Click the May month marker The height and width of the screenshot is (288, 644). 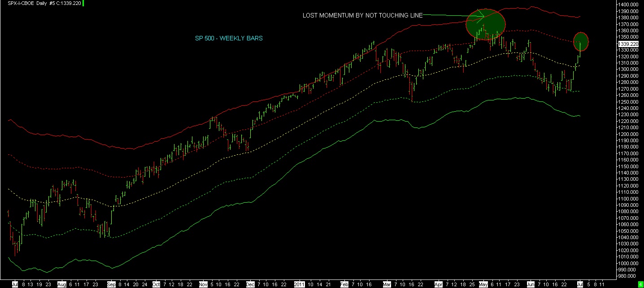click(x=483, y=284)
